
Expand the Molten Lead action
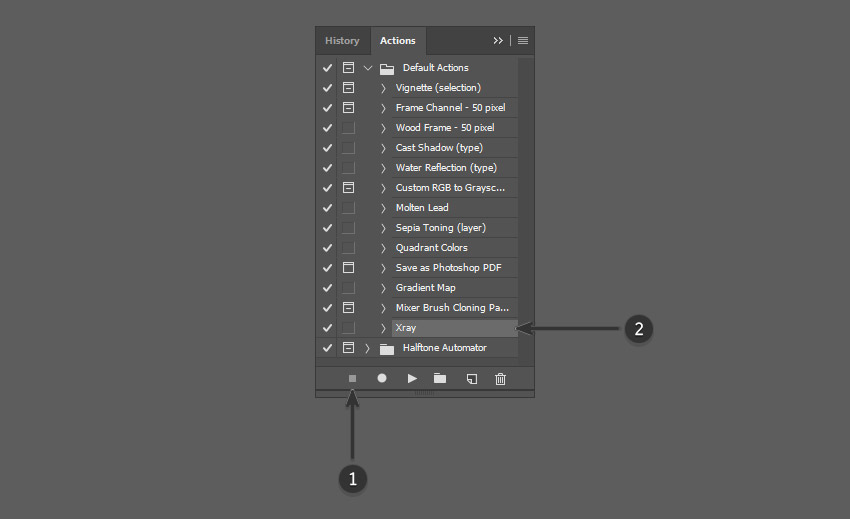(x=383, y=208)
